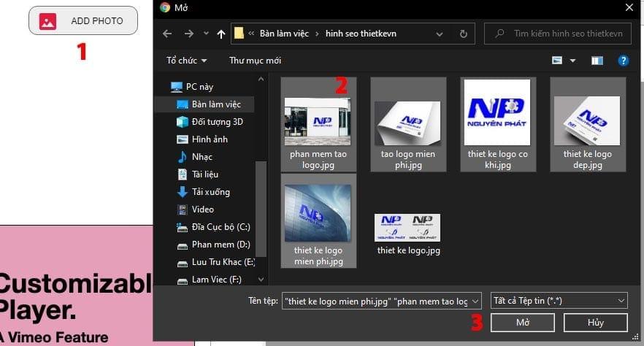644x346 pixels.
Task: Select thumbnail 'tao logo mien phi.jpg'
Action: 408,124
